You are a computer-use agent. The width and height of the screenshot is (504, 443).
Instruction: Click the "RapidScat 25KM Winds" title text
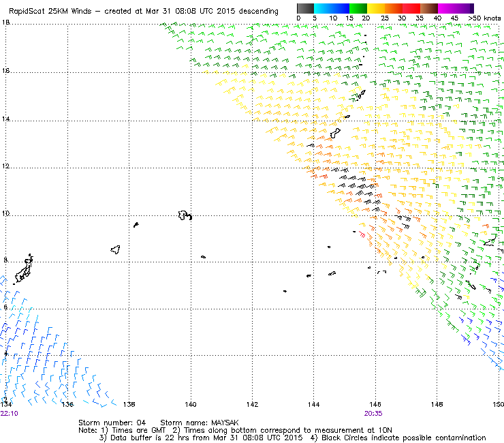coord(51,12)
